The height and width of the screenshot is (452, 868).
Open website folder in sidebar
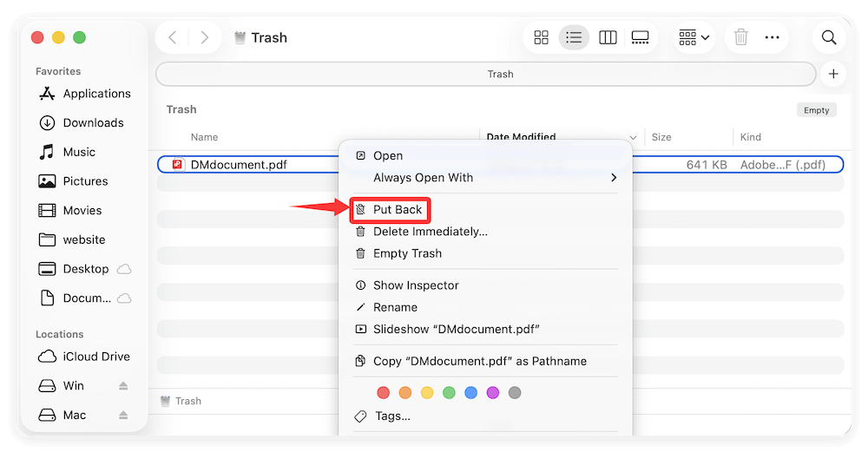tap(72, 240)
